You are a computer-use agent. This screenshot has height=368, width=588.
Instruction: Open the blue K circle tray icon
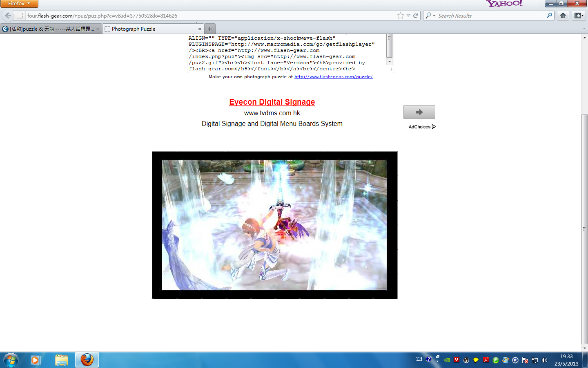pos(515,360)
